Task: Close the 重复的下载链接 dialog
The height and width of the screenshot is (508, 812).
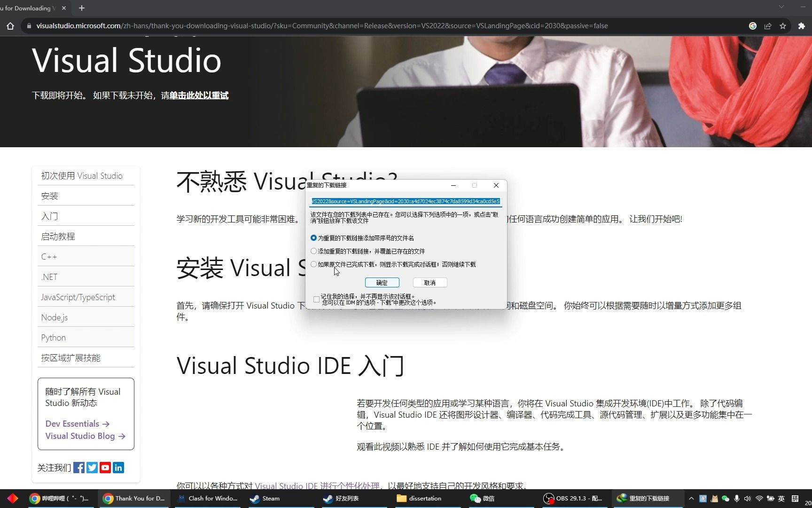Action: [x=496, y=185]
